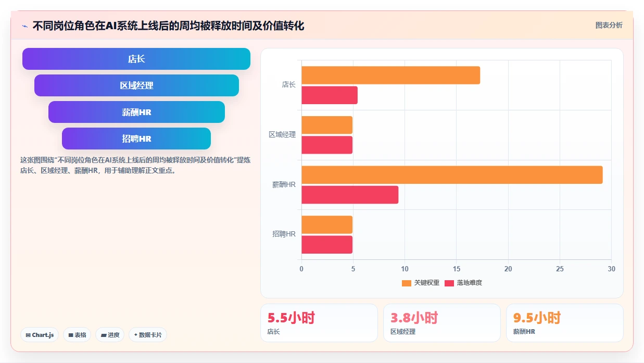
Task: Toggle the 关键权重 legend swatch
Action: pyautogui.click(x=407, y=283)
